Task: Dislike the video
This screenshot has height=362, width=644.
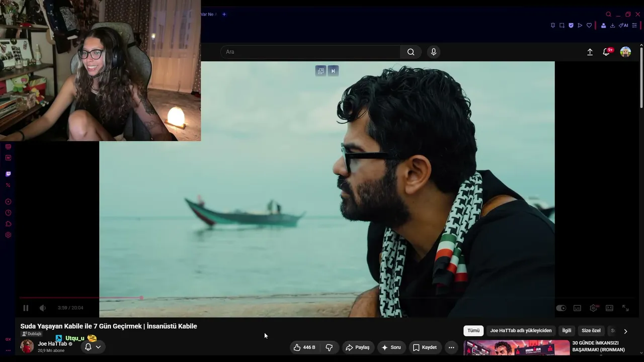Action: pos(329,347)
